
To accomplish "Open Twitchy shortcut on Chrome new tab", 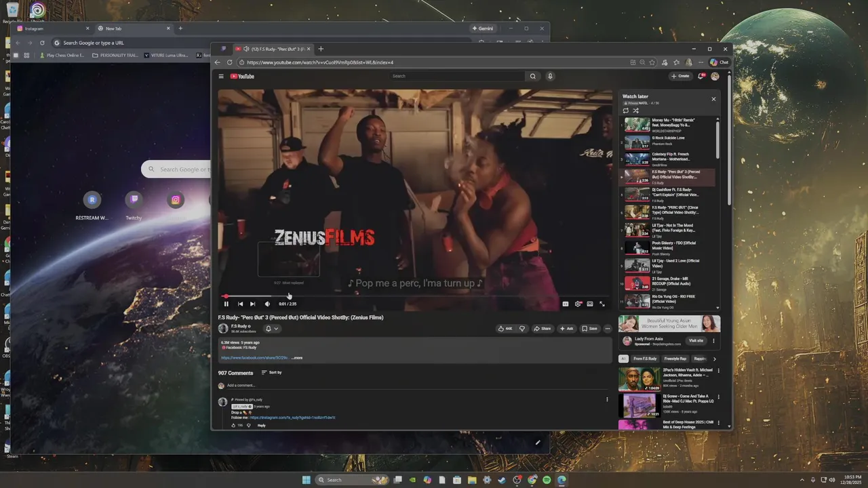I will click(x=134, y=205).
